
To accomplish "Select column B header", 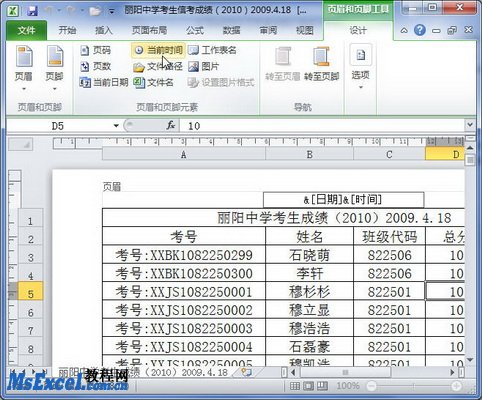I will tap(309, 154).
